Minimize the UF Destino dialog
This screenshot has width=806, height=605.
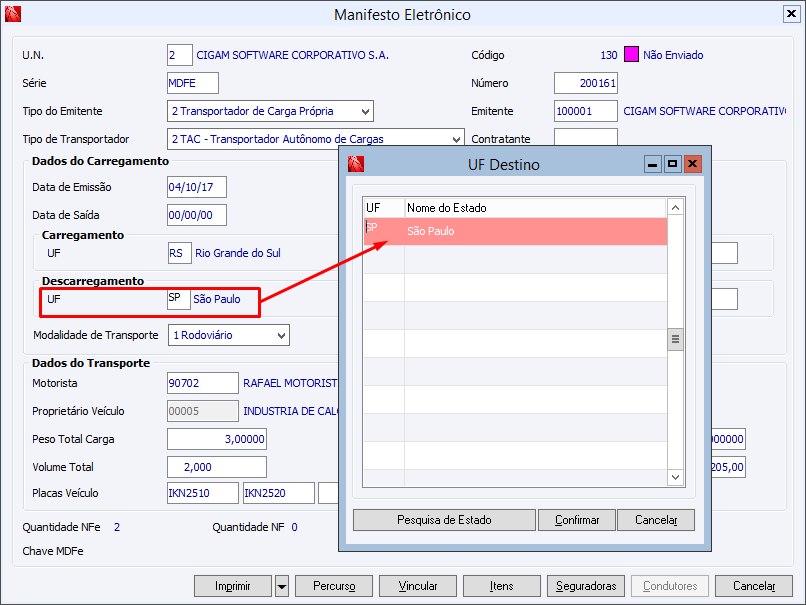pyautogui.click(x=653, y=164)
